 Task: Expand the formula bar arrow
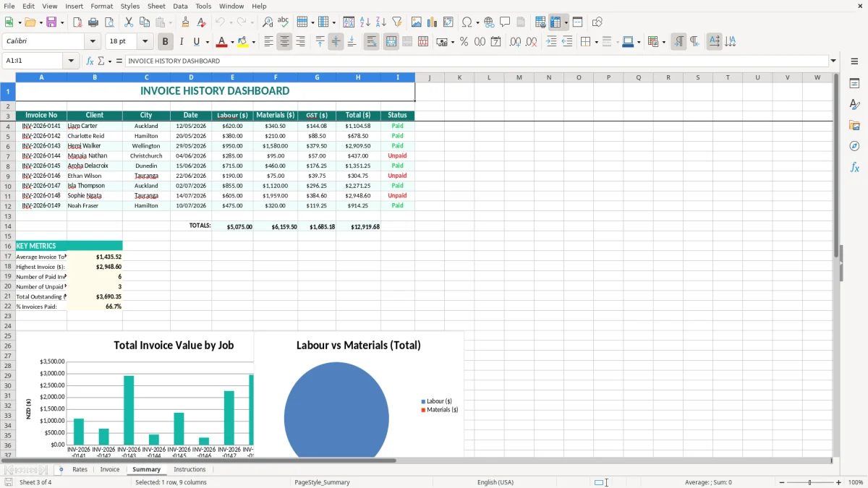pyautogui.click(x=833, y=61)
